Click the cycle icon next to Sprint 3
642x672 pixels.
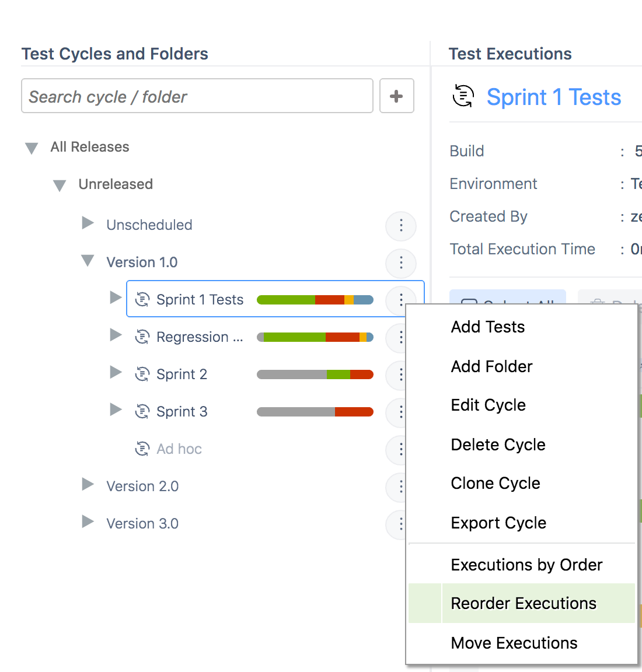[142, 412]
